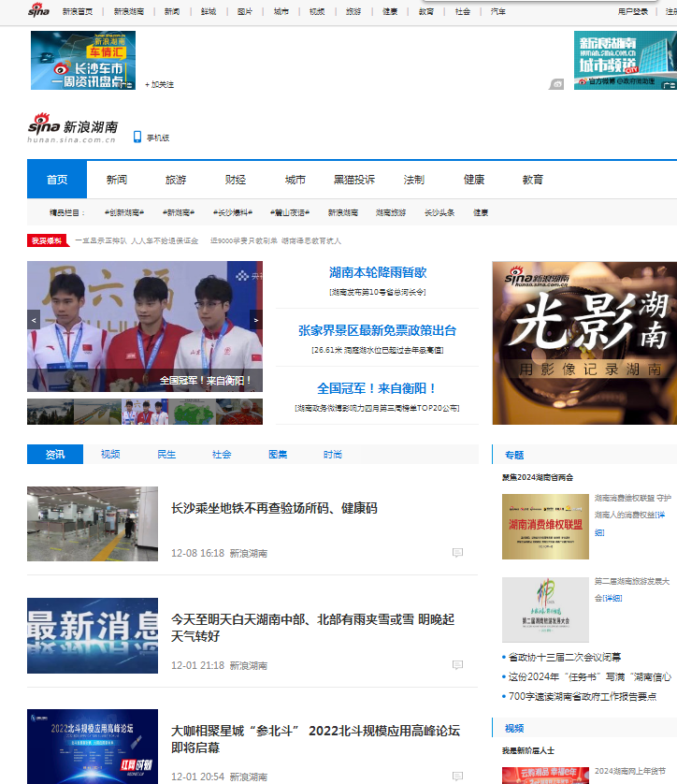Click the 新浪湖南 hunan.sina.com.cn site logo

[x=73, y=128]
